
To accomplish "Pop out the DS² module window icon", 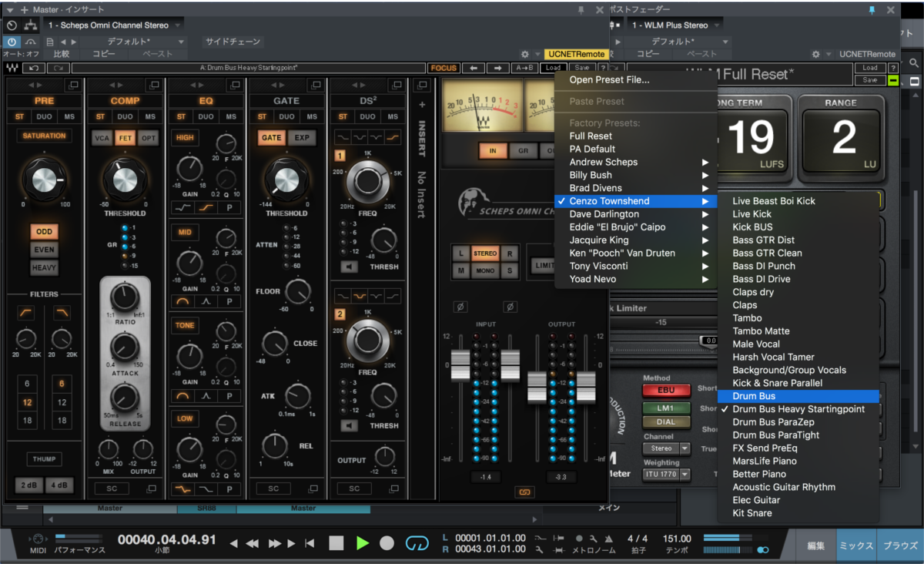I will (397, 85).
